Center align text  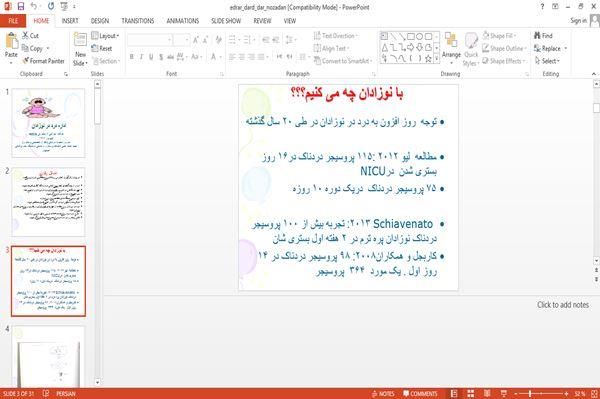pos(242,57)
